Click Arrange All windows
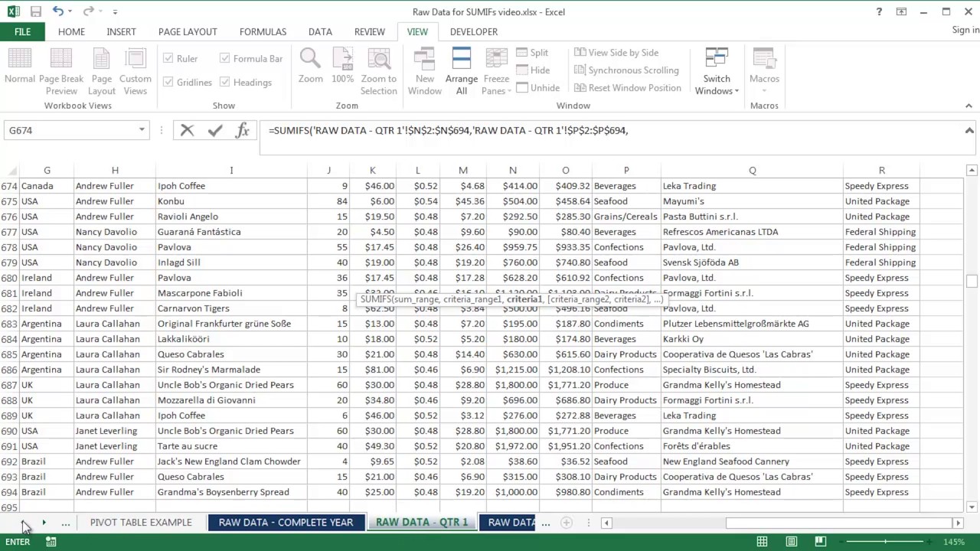 point(462,72)
